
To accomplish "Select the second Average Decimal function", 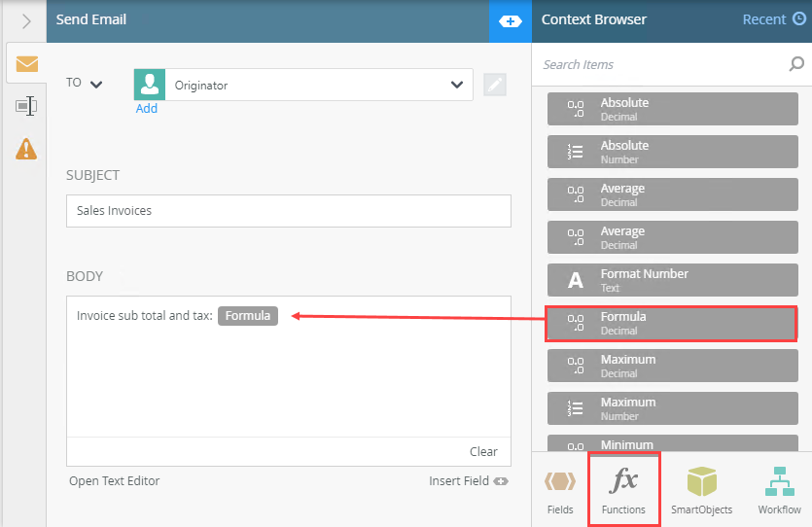I will pyautogui.click(x=672, y=237).
